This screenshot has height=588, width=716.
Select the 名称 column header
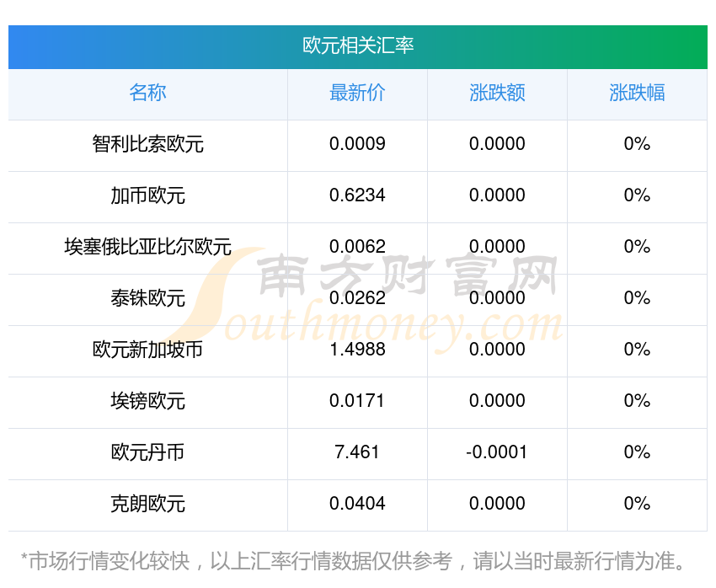pyautogui.click(x=148, y=93)
